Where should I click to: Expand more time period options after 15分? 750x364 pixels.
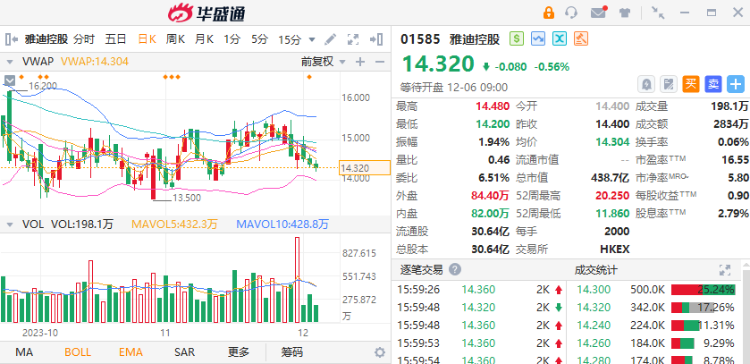click(312, 40)
